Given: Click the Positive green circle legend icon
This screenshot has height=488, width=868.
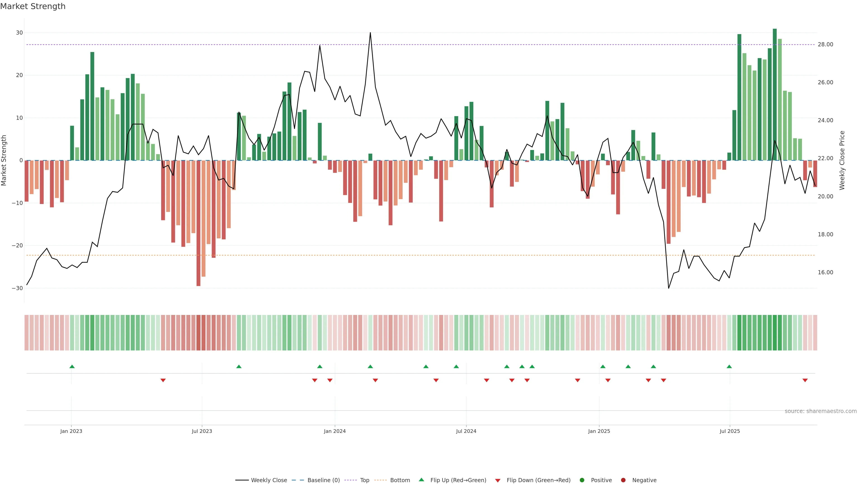Looking at the screenshot, I should click(582, 480).
